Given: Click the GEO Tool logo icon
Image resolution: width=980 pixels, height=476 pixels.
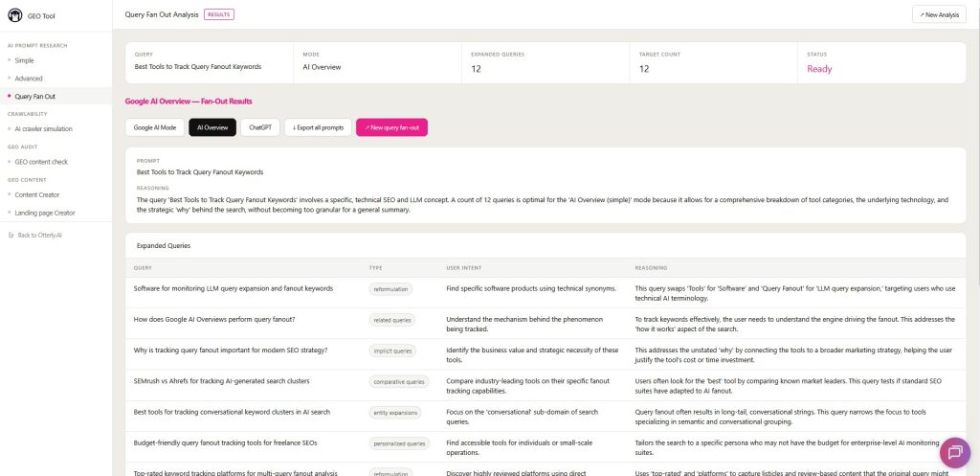Looking at the screenshot, I should 15,15.
